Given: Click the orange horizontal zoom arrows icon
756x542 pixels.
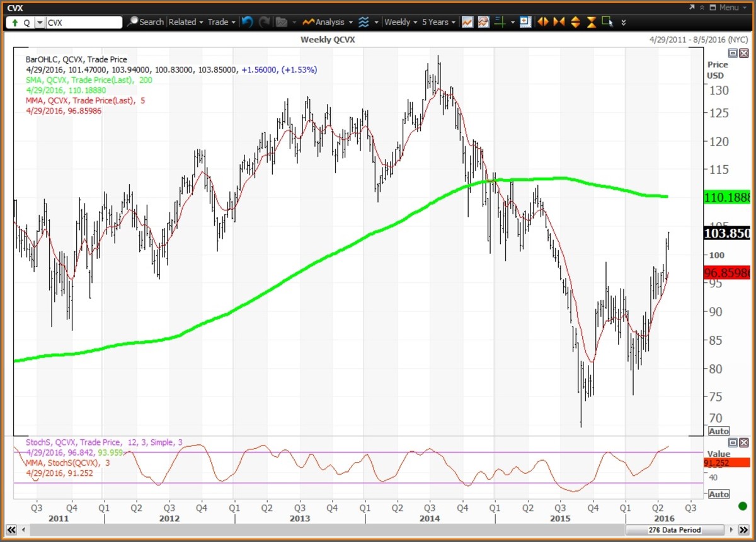Looking at the screenshot, I should [542, 22].
